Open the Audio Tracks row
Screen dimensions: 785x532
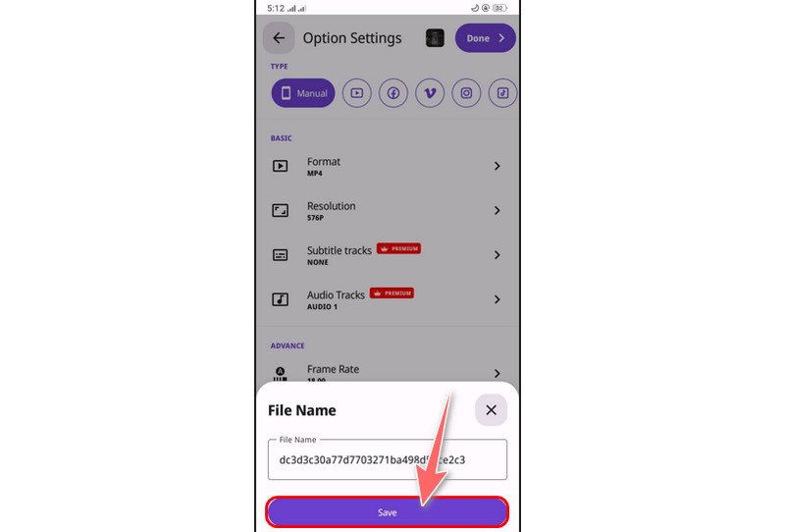387,299
